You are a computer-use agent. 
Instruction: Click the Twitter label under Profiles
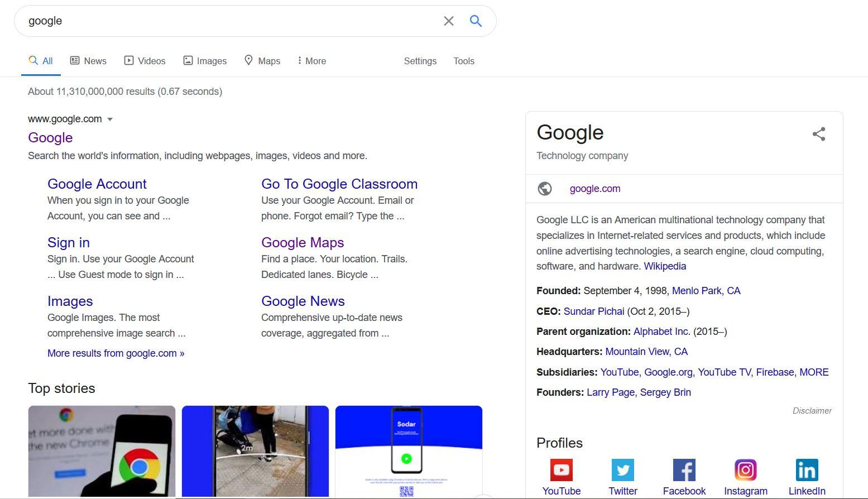point(623,491)
